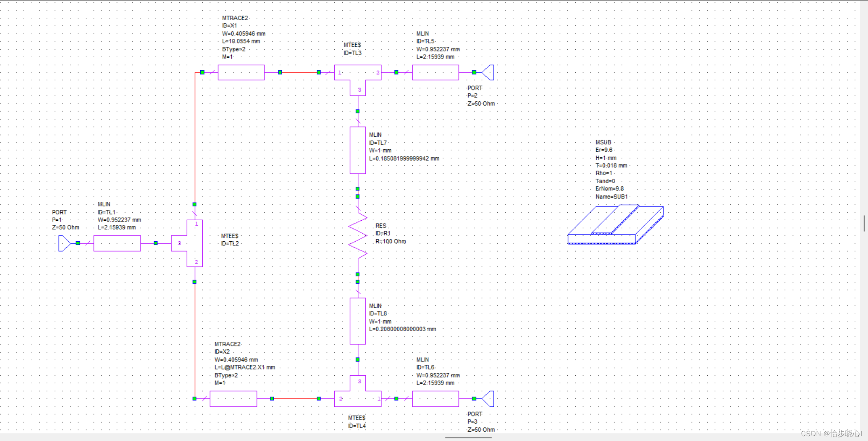The width and height of the screenshot is (868, 441).
Task: Click the Name=SUB1 substrate parameter
Action: (x=611, y=196)
